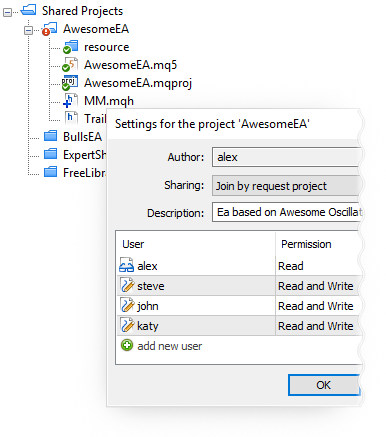Click the AwesomeEA project icon with red alert
This screenshot has height=437, width=386.
pos(49,29)
